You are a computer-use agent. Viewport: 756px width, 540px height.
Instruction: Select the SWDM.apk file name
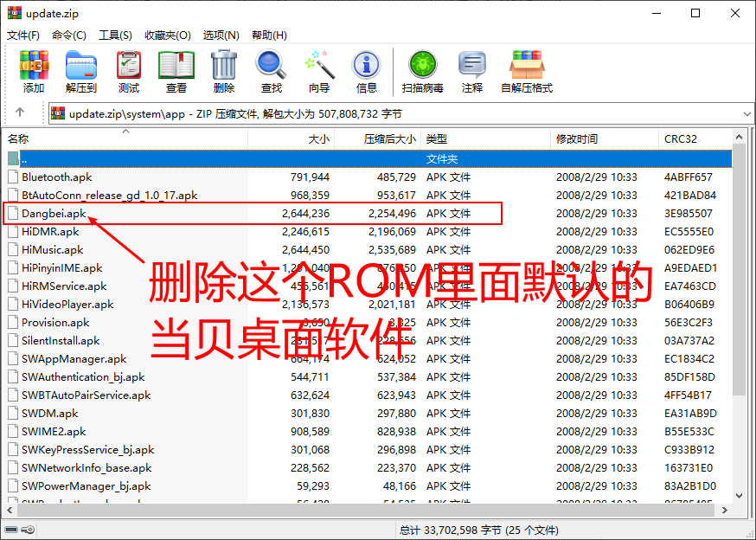tap(50, 414)
